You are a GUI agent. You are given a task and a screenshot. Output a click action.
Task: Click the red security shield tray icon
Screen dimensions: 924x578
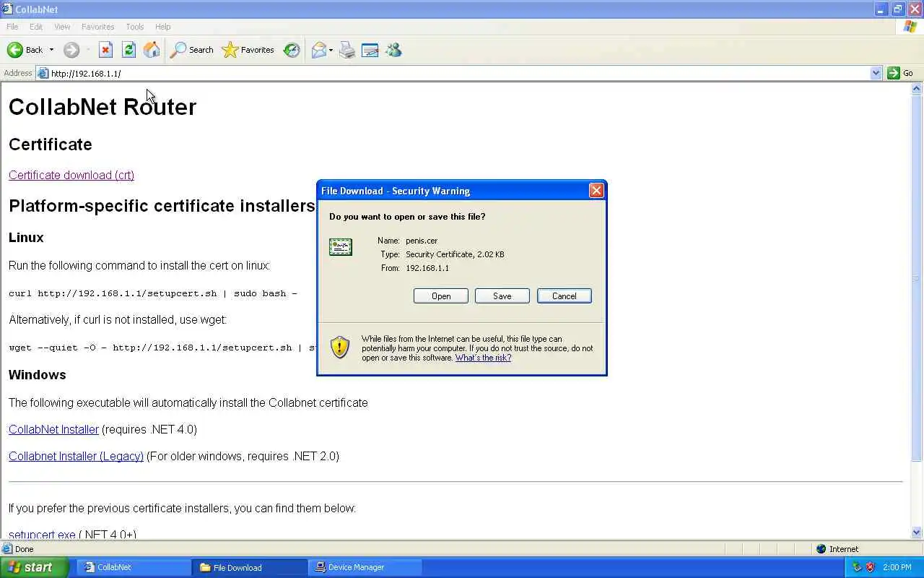click(x=870, y=567)
